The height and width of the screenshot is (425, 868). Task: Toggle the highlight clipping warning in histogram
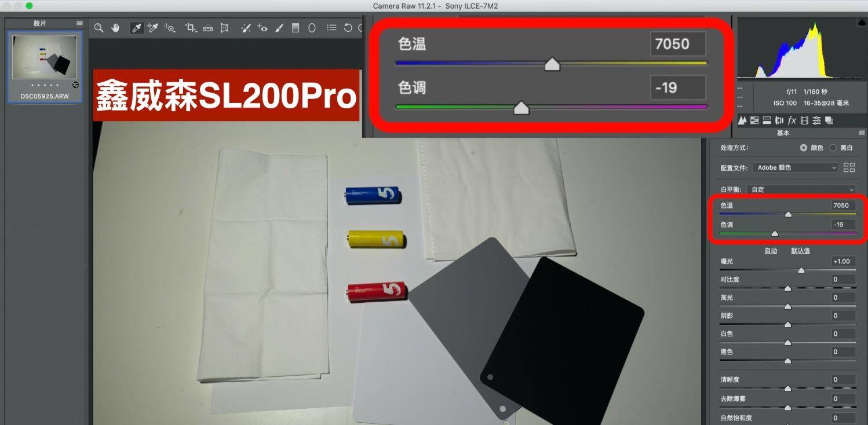(861, 23)
